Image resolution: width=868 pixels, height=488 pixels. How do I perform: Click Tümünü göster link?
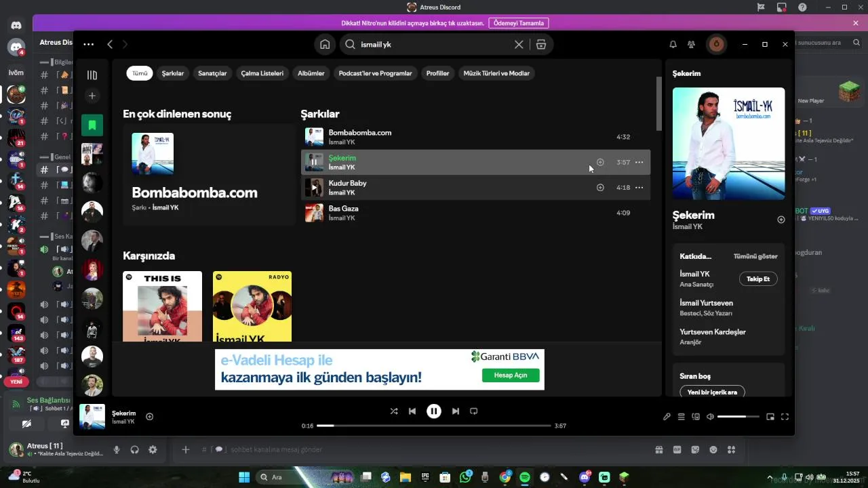[755, 256]
